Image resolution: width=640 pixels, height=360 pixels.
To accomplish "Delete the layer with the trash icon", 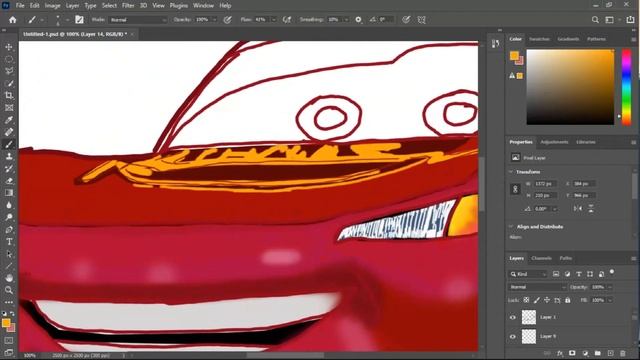I will click(x=623, y=353).
